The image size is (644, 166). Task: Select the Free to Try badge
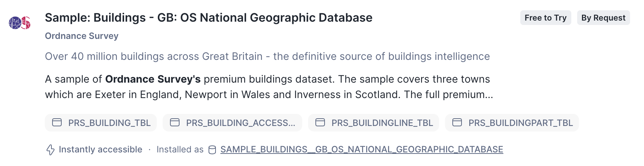coord(545,18)
